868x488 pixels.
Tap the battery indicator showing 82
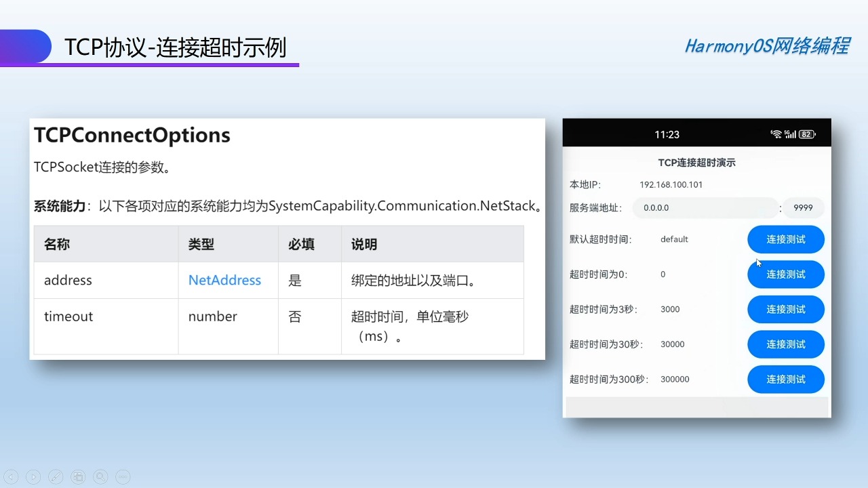807,134
